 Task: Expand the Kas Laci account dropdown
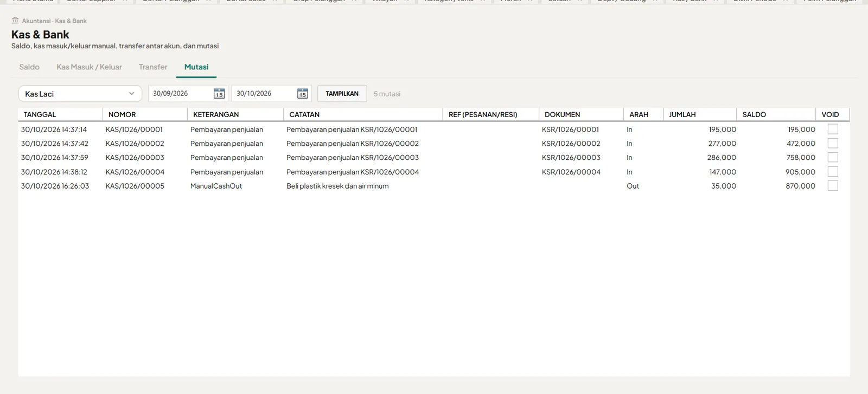pyautogui.click(x=80, y=94)
